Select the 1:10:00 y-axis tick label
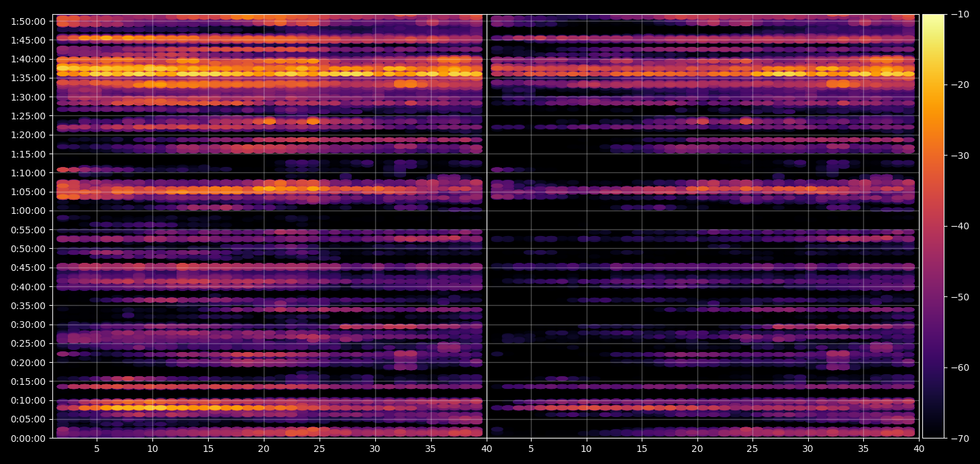 tap(29, 173)
